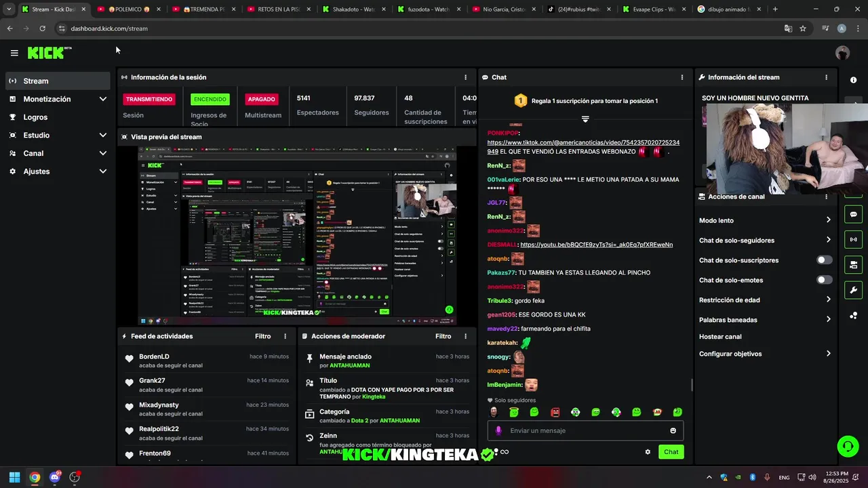Open the Acciones de moderador Filtro

click(443, 336)
